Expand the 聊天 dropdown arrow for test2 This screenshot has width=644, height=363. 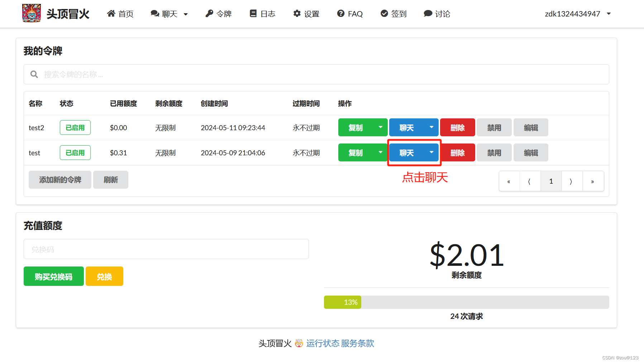click(431, 128)
